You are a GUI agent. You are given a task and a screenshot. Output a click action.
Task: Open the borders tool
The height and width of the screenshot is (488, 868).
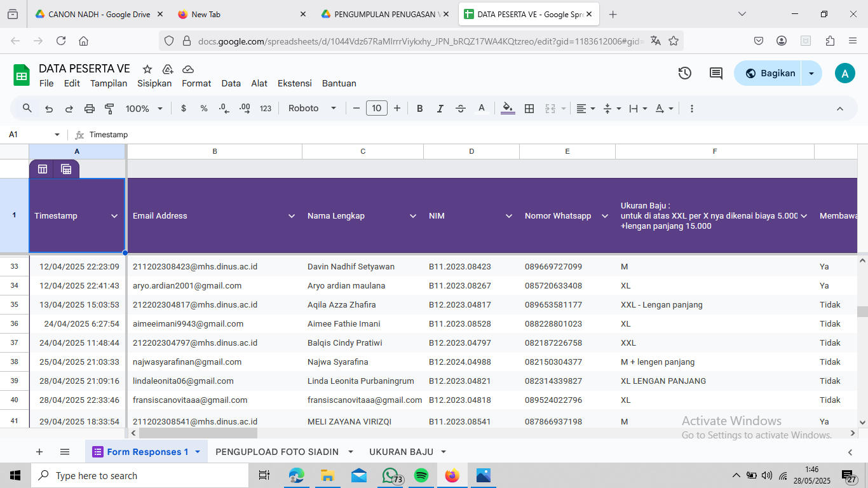coord(529,109)
